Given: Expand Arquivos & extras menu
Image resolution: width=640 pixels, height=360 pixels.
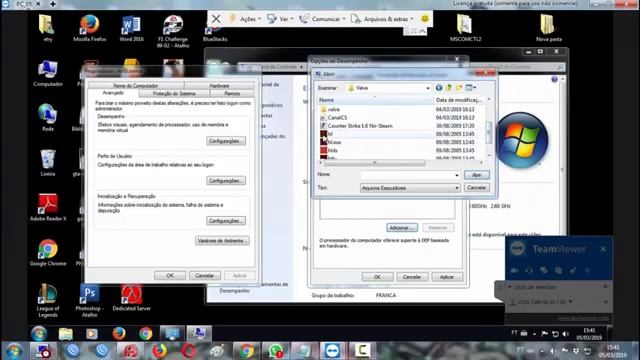Looking at the screenshot, I should 382,19.
